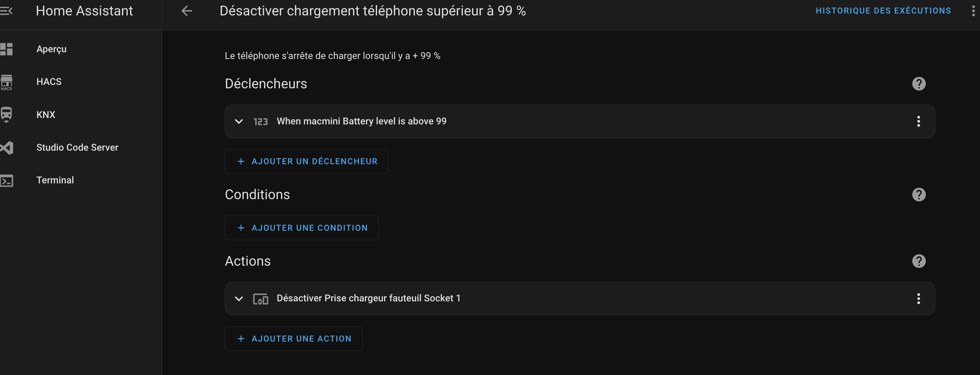Expand the Désactiver Prise chargeur action

[x=239, y=299]
